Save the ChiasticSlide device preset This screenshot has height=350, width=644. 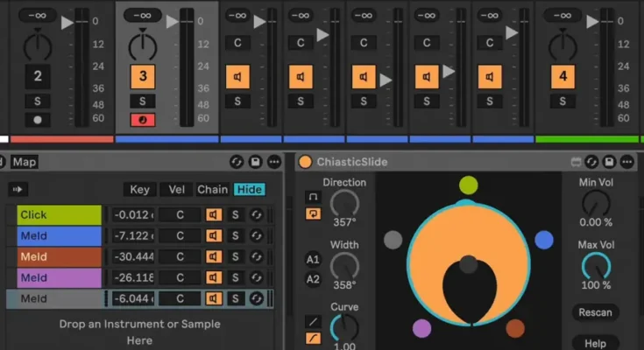coord(609,162)
